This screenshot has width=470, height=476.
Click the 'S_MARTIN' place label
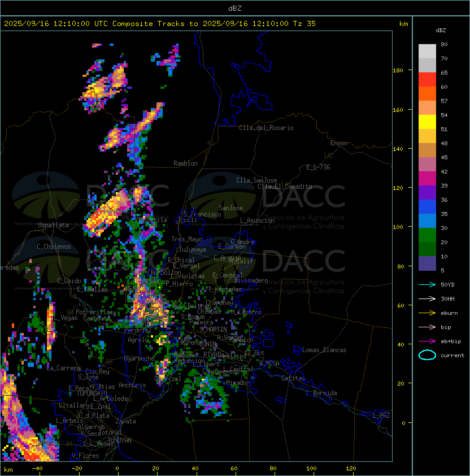point(213,330)
